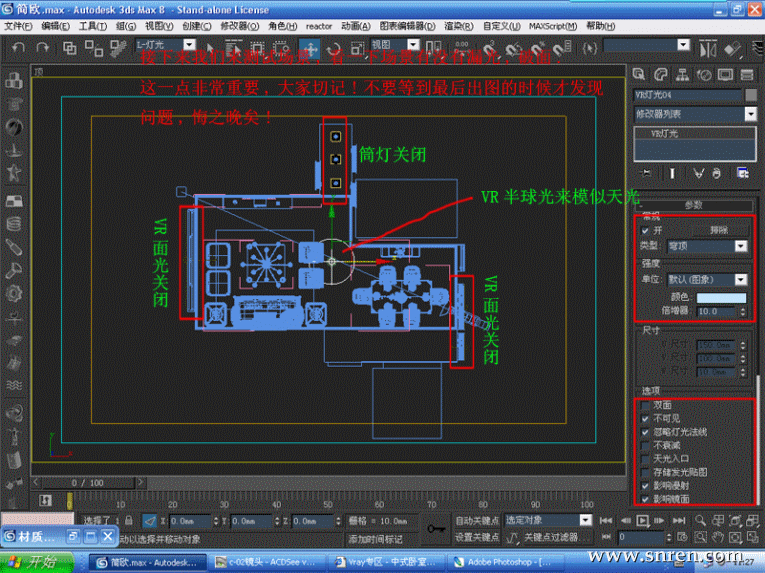The image size is (765, 573).
Task: Select the Move transform tool
Action: pos(310,47)
